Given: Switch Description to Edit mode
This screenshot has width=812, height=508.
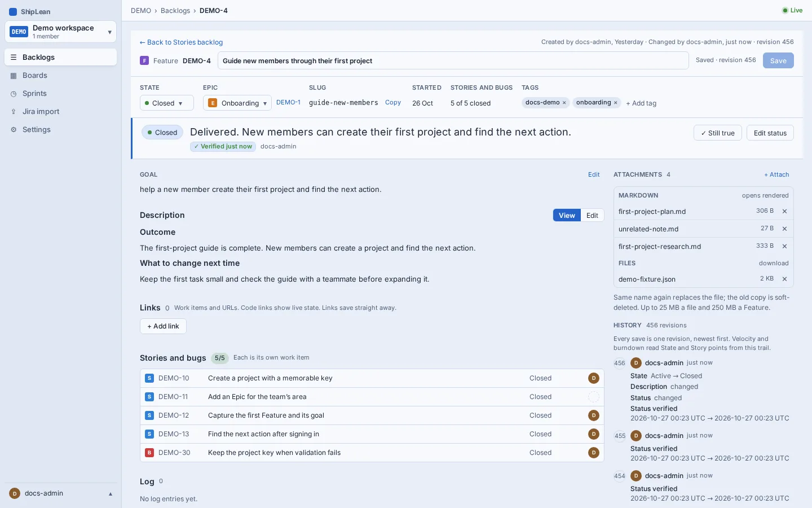Looking at the screenshot, I should click(592, 215).
